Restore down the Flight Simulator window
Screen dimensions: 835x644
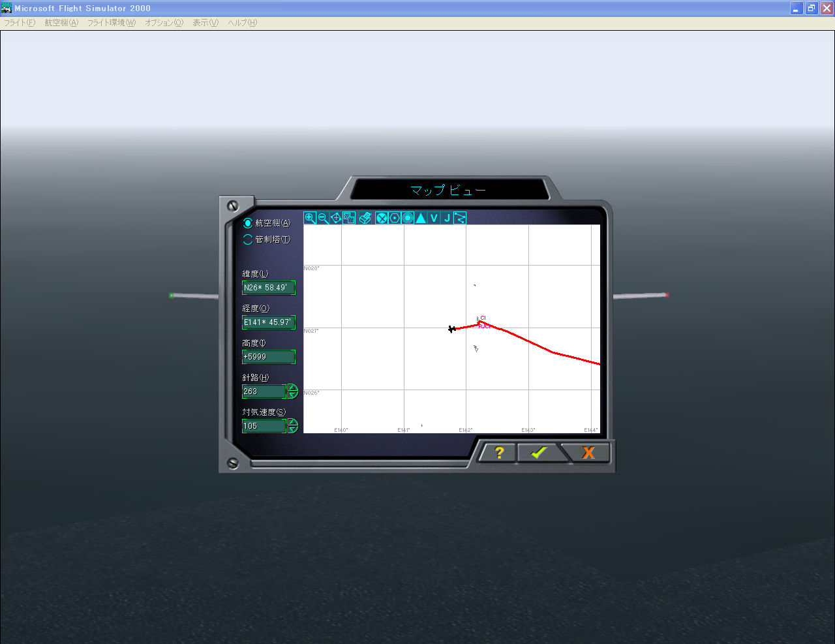[x=812, y=8]
